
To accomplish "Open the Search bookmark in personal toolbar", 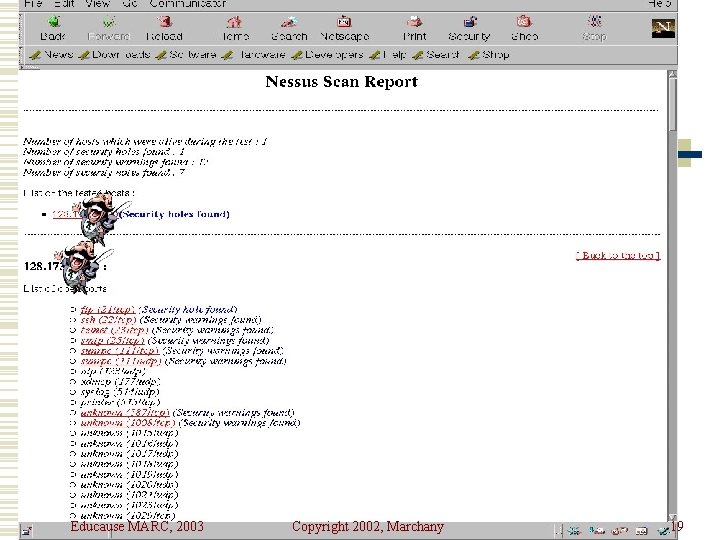I will click(x=436, y=55).
